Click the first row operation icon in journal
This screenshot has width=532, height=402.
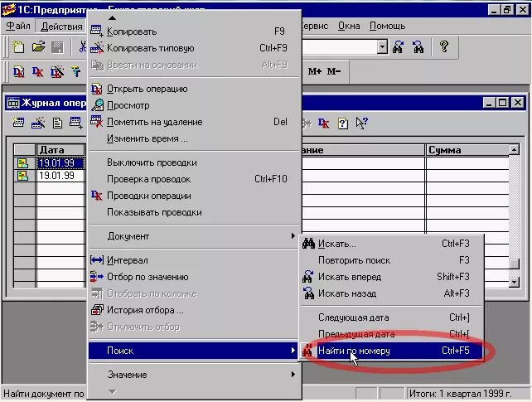pos(22,163)
